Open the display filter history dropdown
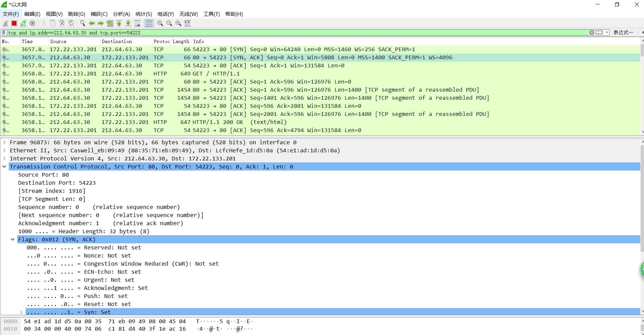Image resolution: width=644 pixels, height=335 pixels. (x=607, y=33)
